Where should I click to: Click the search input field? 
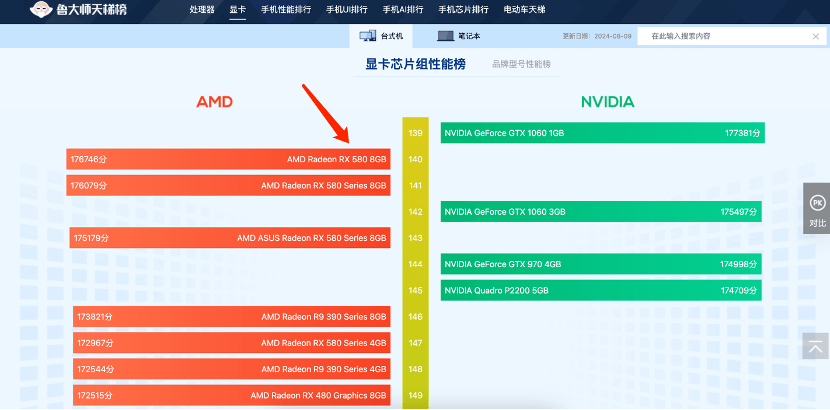[725, 36]
